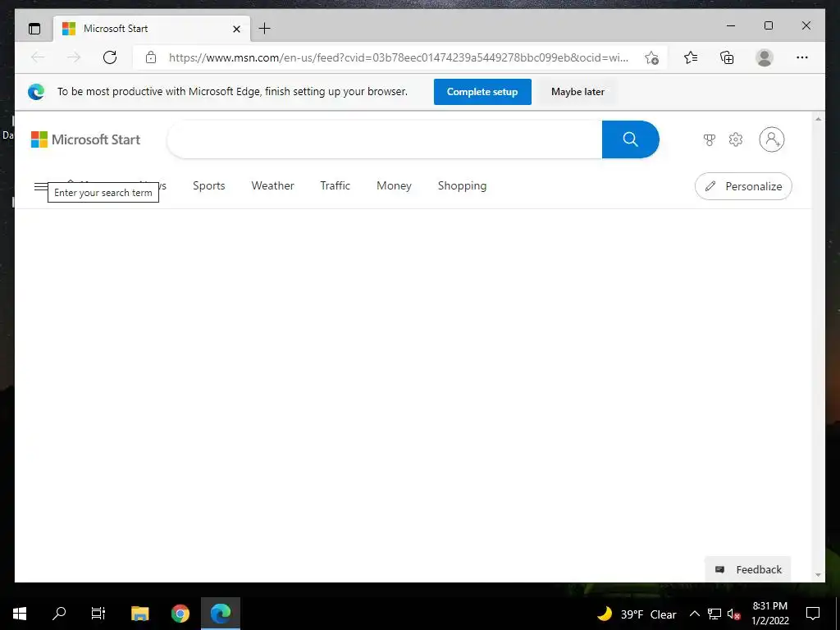840x630 pixels.
Task: Open network status tray icon
Action: (x=714, y=614)
